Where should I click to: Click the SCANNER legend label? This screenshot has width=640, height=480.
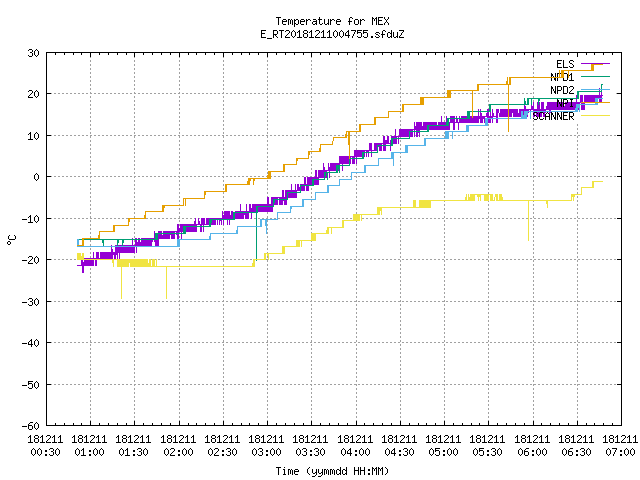click(553, 116)
